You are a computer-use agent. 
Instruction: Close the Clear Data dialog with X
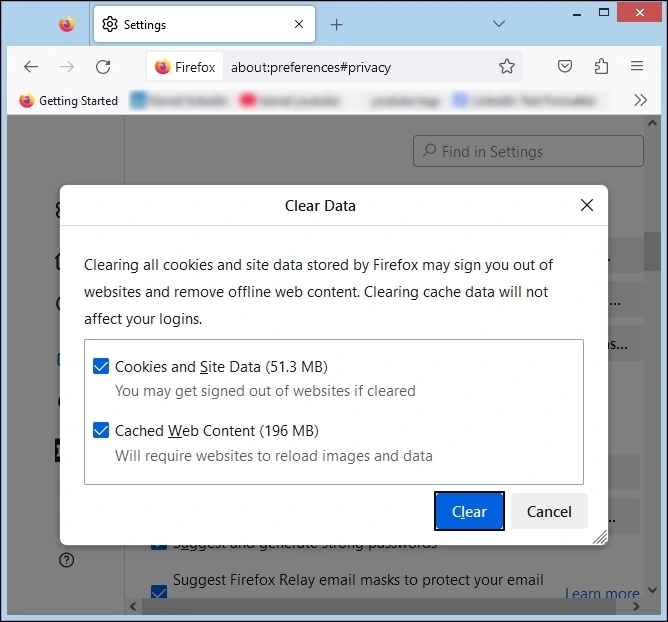[587, 205]
